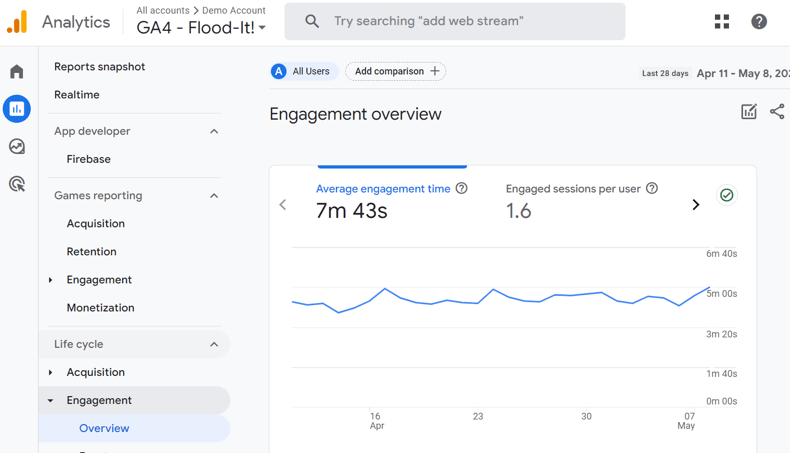This screenshot has width=790, height=453.
Task: Select the Engaged sessions per user metric
Action: tap(574, 200)
